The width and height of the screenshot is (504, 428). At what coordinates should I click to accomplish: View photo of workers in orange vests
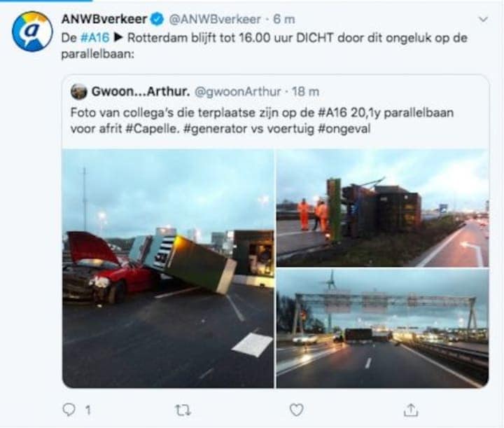[382, 208]
